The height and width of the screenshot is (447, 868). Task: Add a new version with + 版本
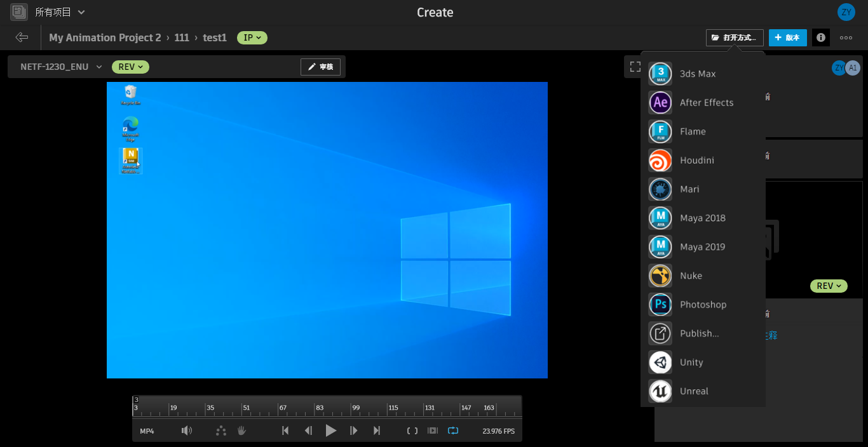pos(787,37)
